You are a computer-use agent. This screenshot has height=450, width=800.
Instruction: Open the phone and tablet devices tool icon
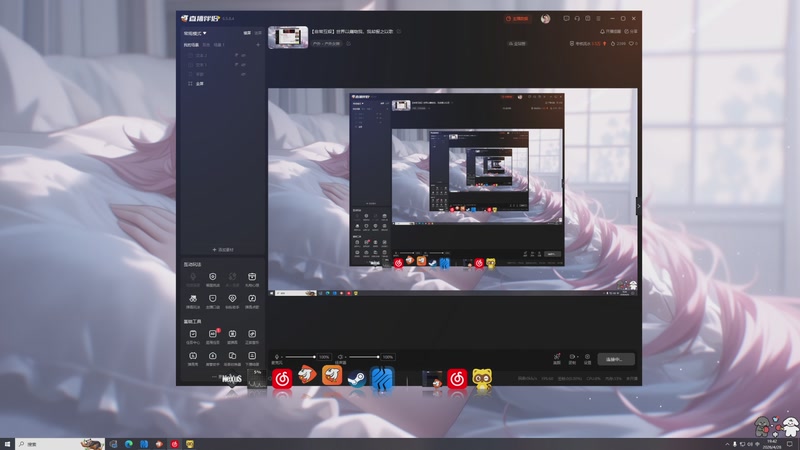coord(232,358)
